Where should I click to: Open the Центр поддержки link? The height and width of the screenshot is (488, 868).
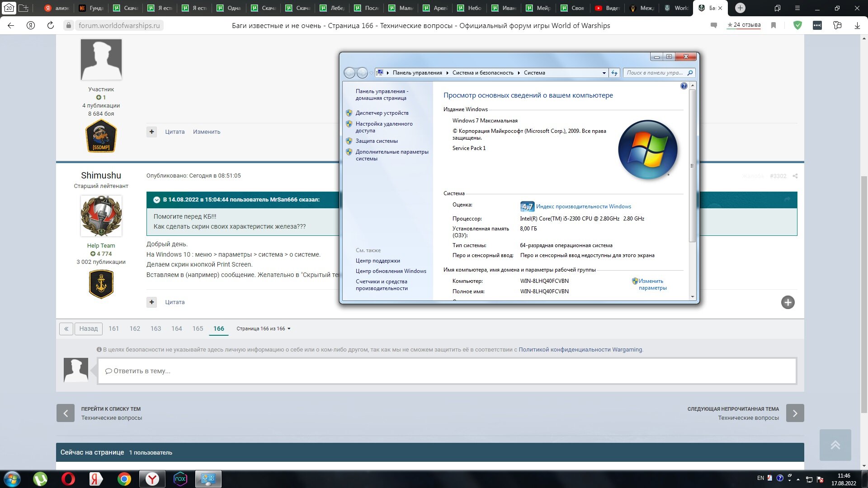pyautogui.click(x=377, y=261)
